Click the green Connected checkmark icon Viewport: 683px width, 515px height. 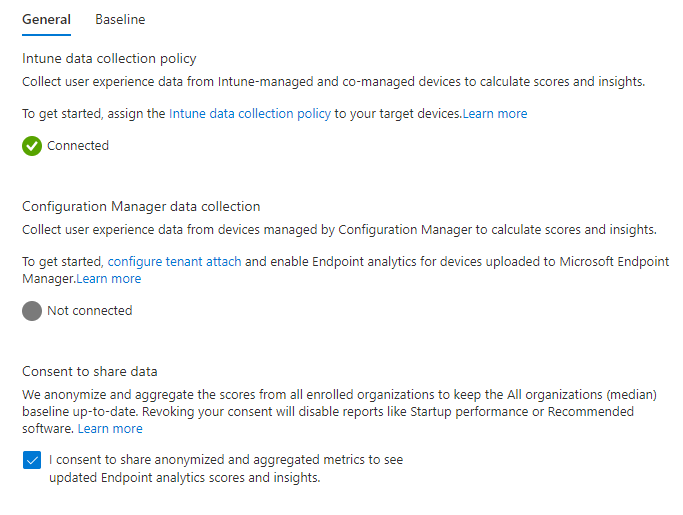(32, 146)
